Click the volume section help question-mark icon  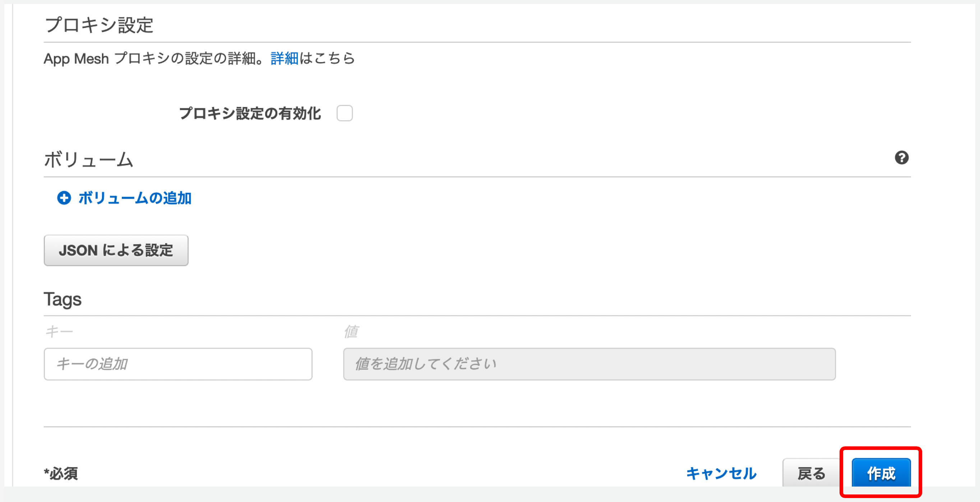tap(901, 157)
